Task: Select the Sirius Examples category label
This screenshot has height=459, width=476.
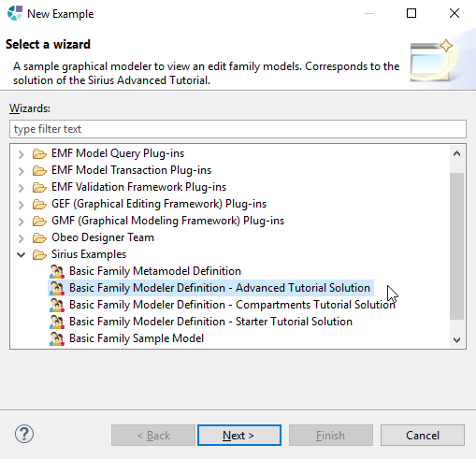Action: click(x=89, y=254)
